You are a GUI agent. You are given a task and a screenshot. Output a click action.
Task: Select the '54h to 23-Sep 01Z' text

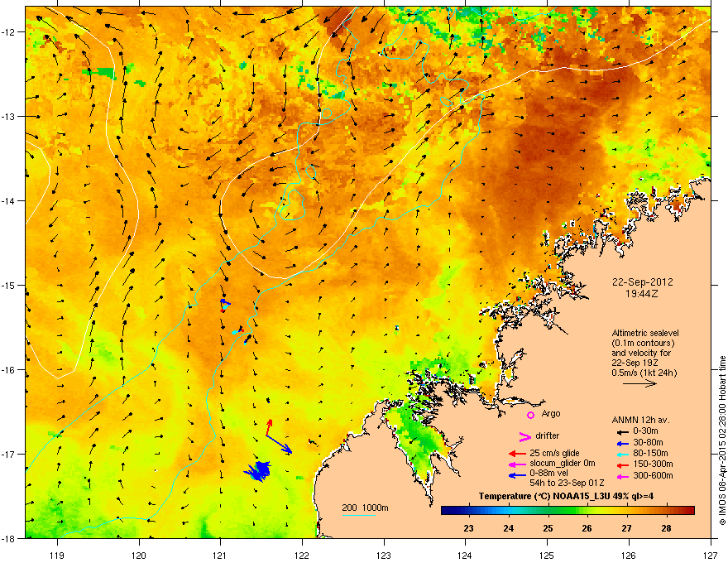[567, 483]
